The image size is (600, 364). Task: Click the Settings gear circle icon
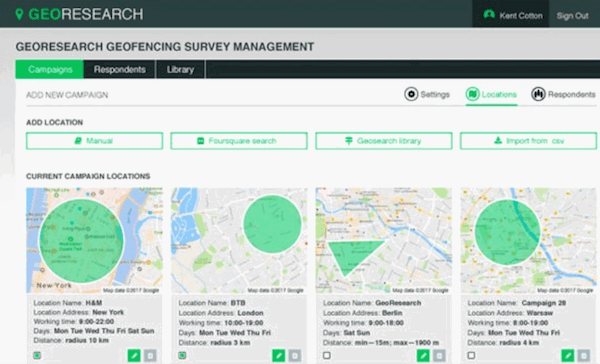point(411,94)
